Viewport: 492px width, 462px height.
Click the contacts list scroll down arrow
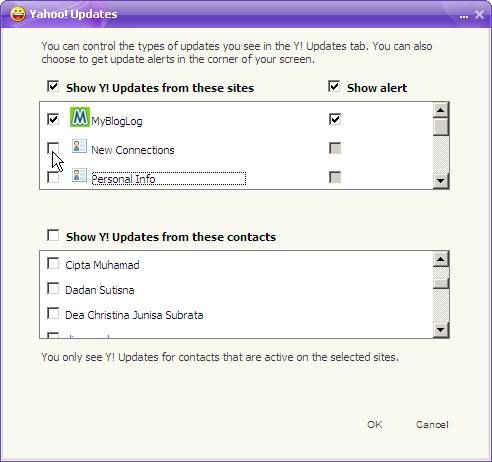441,330
